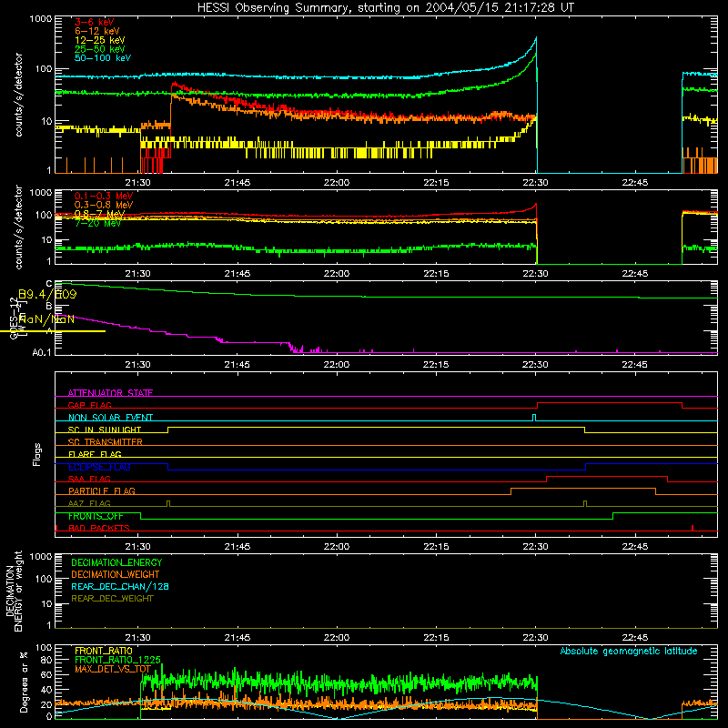Click the 3-6 keV legend label
Screen dimensions: 728x728
pyautogui.click(x=95, y=22)
